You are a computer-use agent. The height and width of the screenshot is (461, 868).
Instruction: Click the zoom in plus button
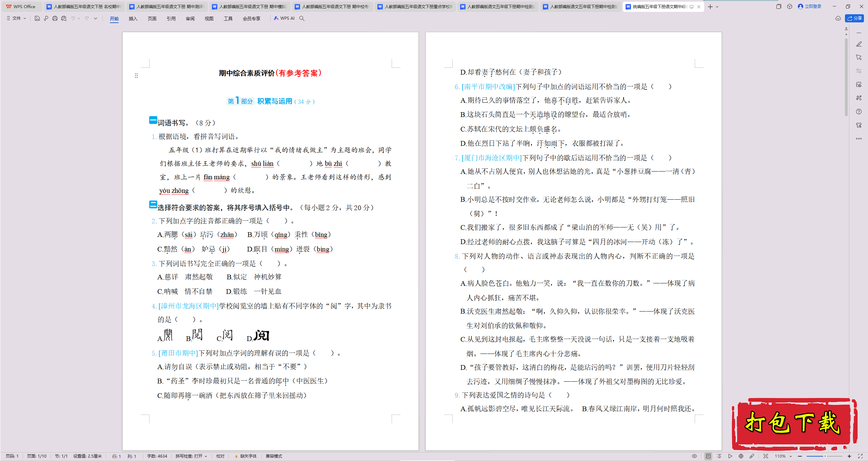click(x=849, y=456)
